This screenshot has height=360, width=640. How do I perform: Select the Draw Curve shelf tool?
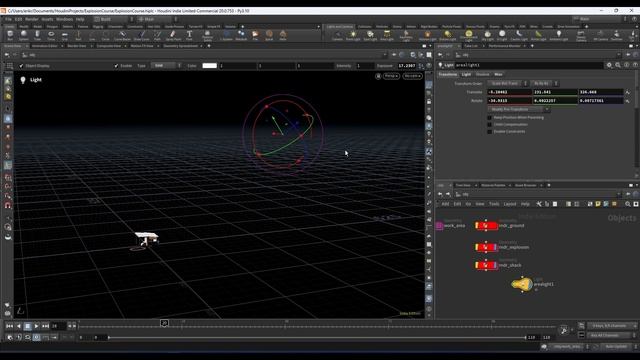click(x=142, y=36)
